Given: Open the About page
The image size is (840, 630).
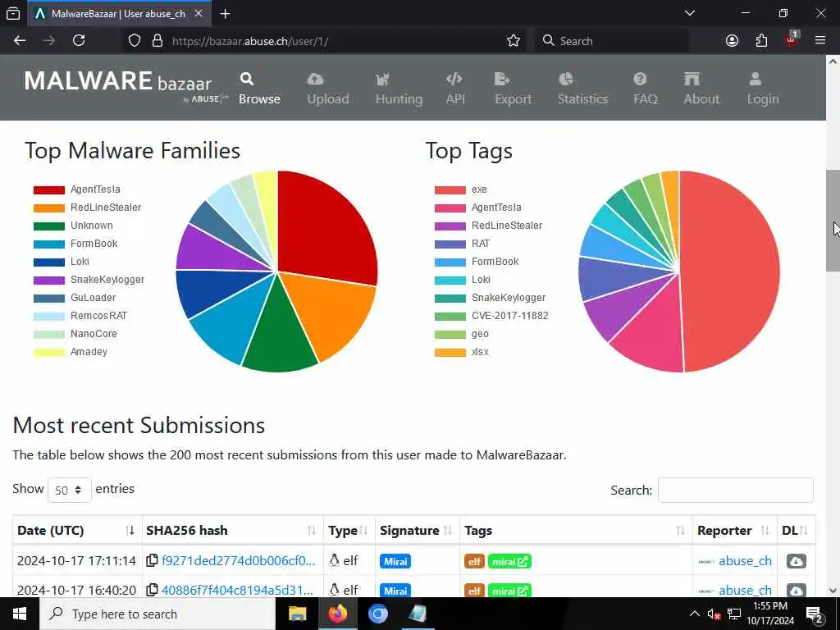Looking at the screenshot, I should click(701, 89).
